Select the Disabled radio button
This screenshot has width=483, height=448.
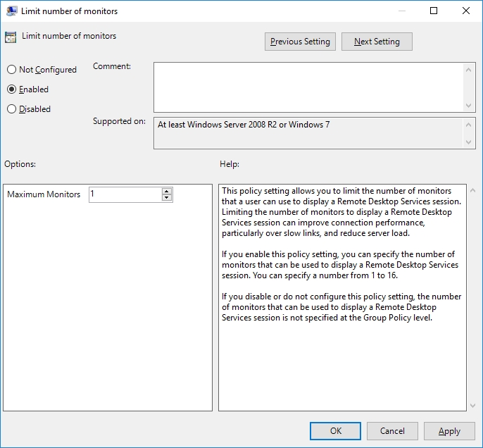click(11, 109)
